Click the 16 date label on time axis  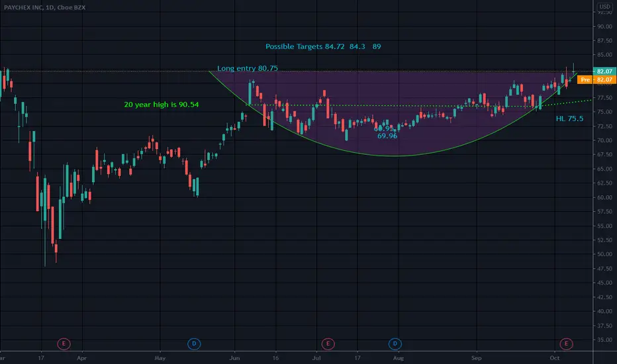click(x=275, y=358)
